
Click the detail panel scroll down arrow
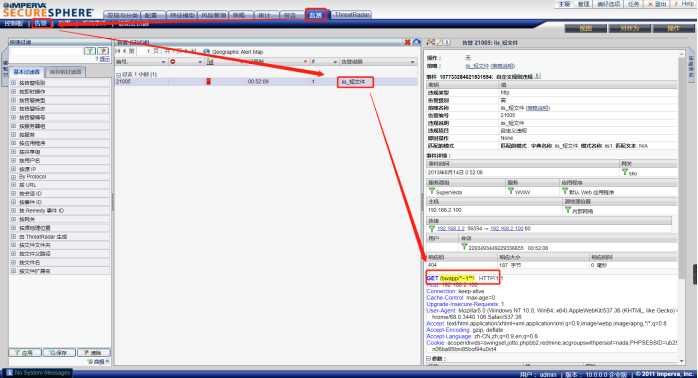click(682, 361)
